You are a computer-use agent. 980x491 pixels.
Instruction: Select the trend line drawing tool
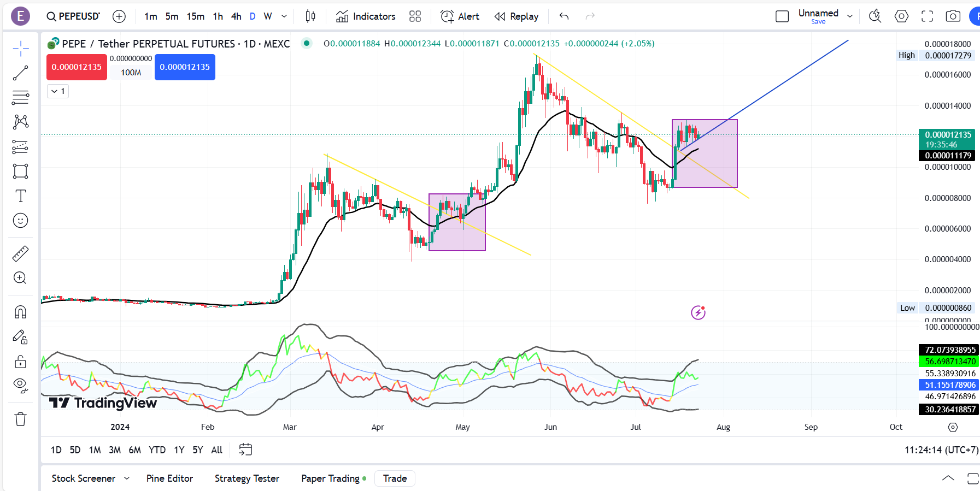click(21, 73)
